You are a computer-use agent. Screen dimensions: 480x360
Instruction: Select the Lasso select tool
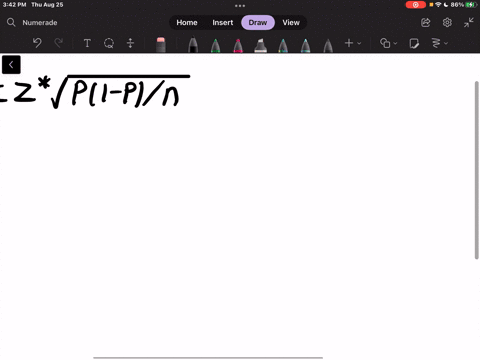coord(109,43)
